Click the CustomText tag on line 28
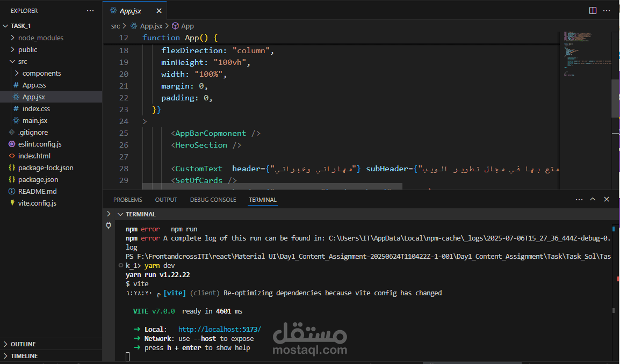 199,169
